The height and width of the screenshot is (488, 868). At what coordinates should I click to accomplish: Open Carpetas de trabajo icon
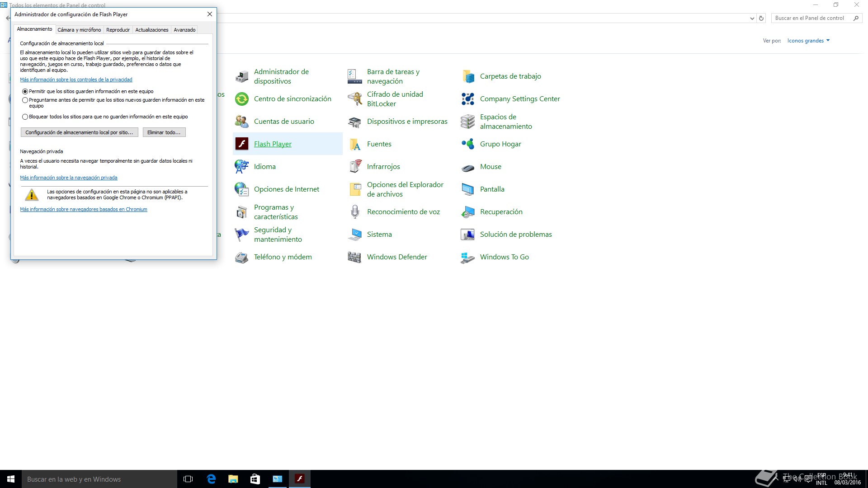pos(468,76)
